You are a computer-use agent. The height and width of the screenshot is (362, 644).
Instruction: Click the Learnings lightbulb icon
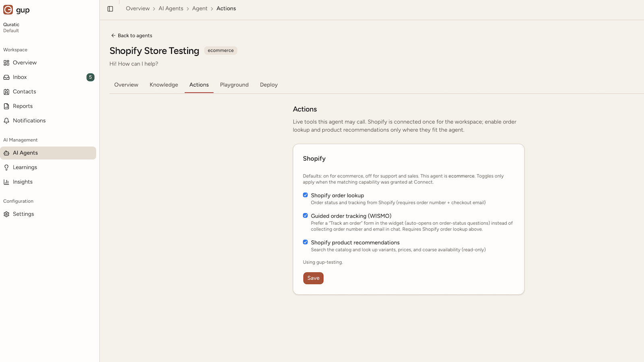pos(6,167)
